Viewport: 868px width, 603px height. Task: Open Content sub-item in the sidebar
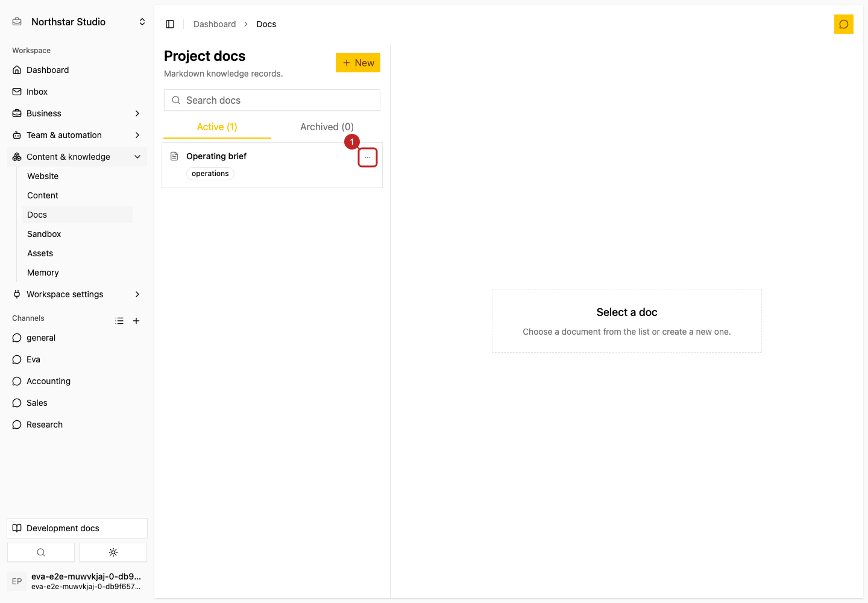pos(77,195)
